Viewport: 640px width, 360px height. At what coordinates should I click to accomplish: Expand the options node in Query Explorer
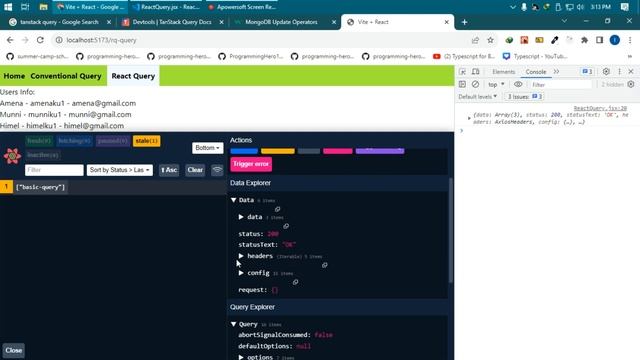241,357
